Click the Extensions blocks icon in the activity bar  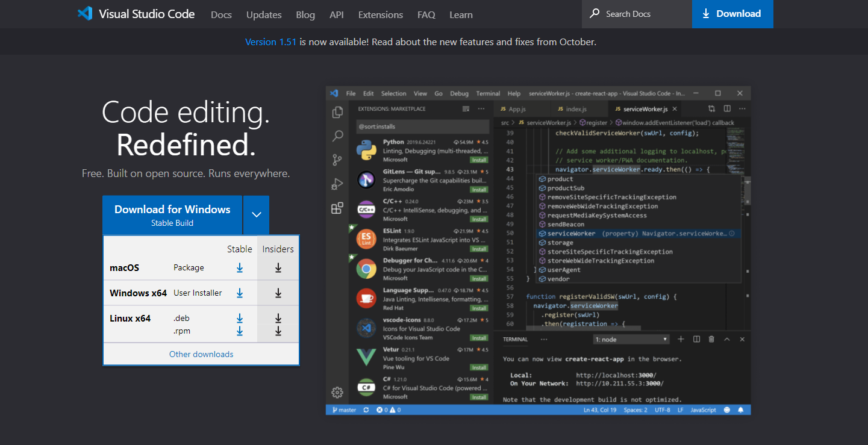pos(337,208)
